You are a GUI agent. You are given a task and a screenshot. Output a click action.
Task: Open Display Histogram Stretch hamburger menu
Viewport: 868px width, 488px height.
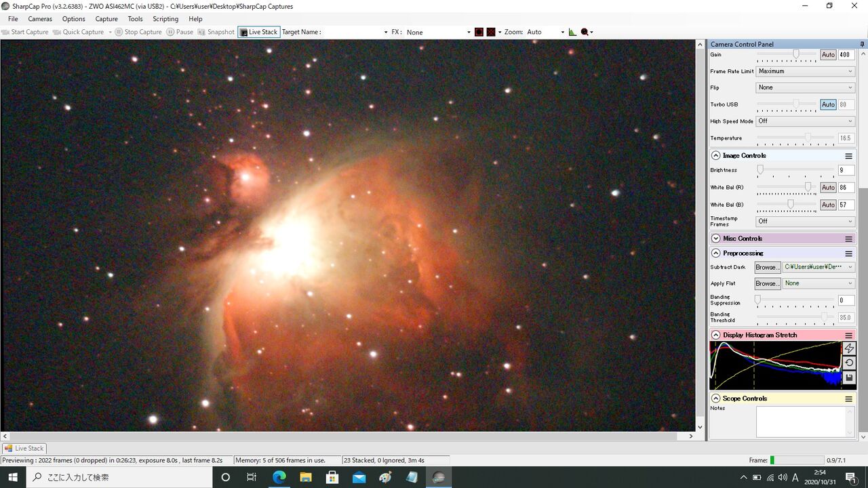[848, 335]
